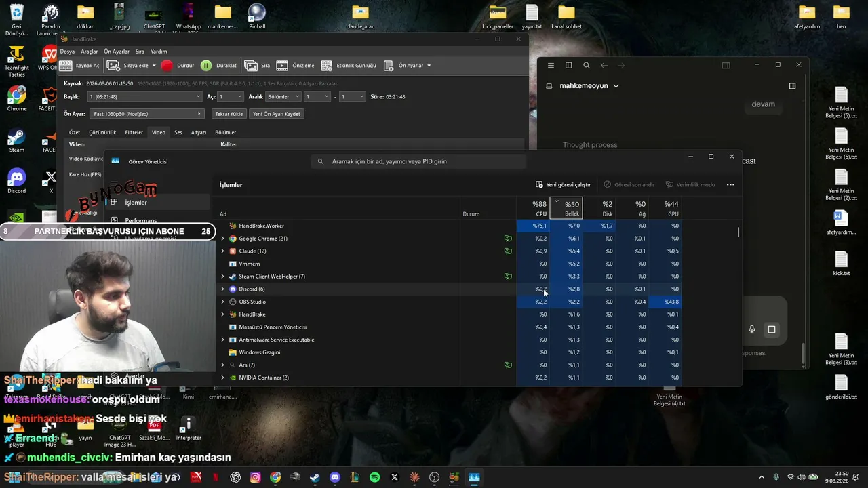Click the Task Manager vertical scrollbar
The image size is (868, 488).
pos(738,232)
